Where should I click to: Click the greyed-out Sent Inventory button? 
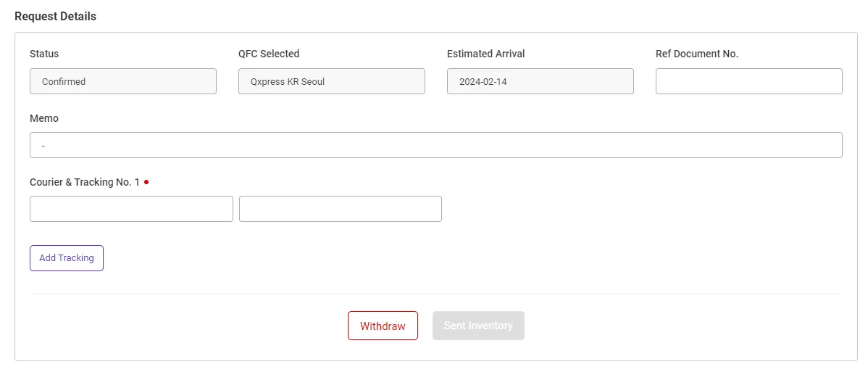(x=478, y=326)
